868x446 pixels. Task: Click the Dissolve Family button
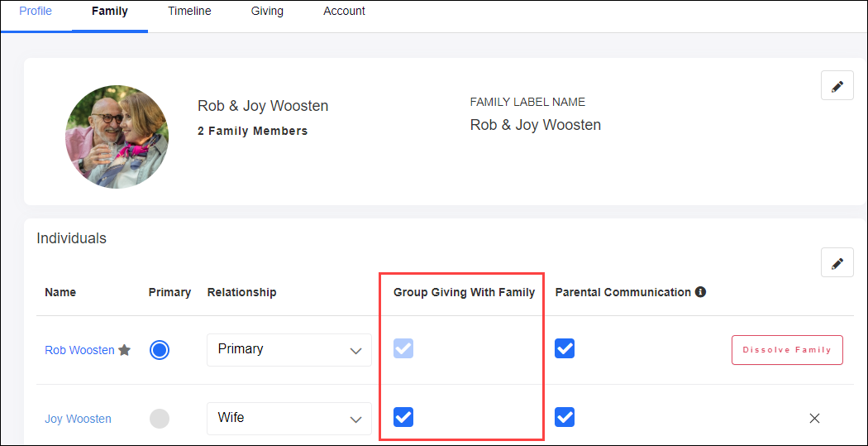[786, 350]
